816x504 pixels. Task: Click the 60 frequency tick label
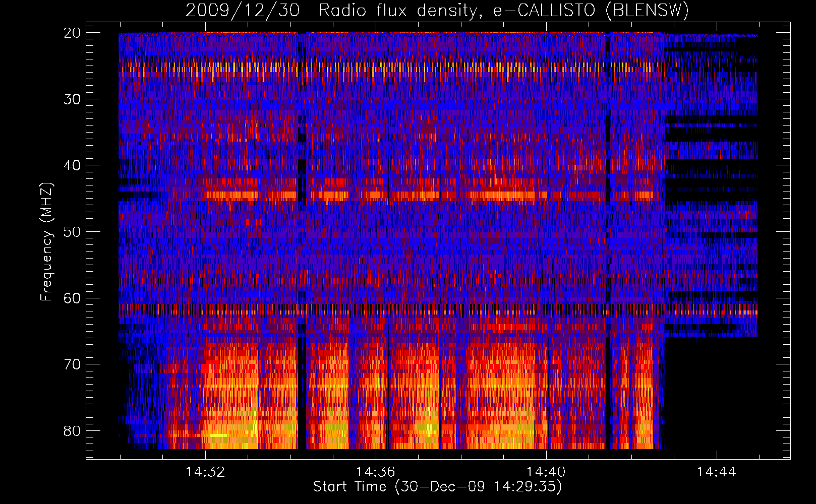(72, 298)
